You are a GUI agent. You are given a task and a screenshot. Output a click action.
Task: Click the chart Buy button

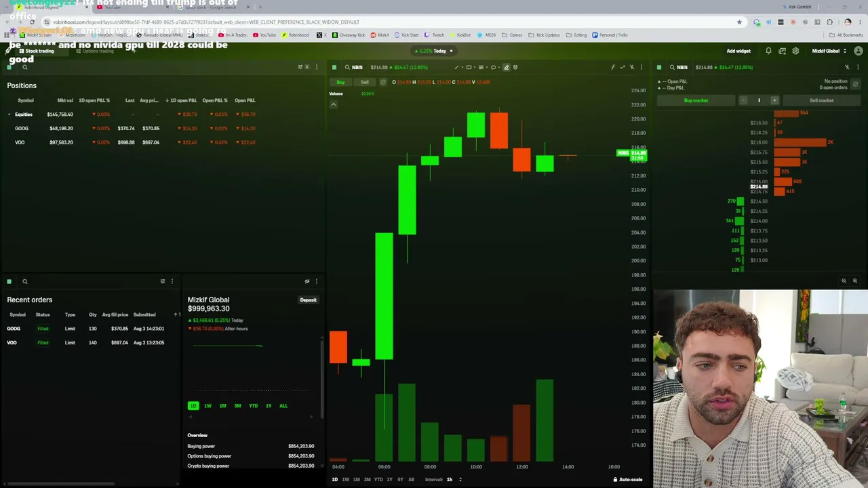(340, 82)
